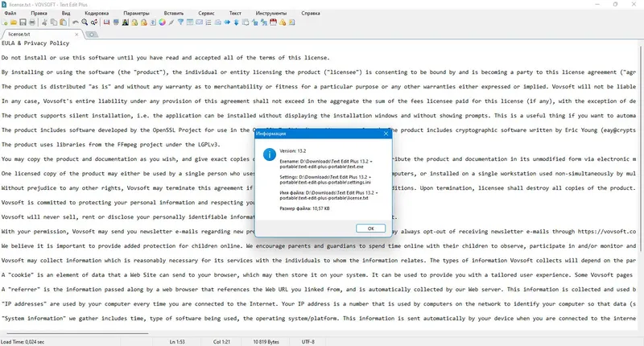This screenshot has width=644, height=346.
Task: Open the Правка menu
Action: pos(39,13)
